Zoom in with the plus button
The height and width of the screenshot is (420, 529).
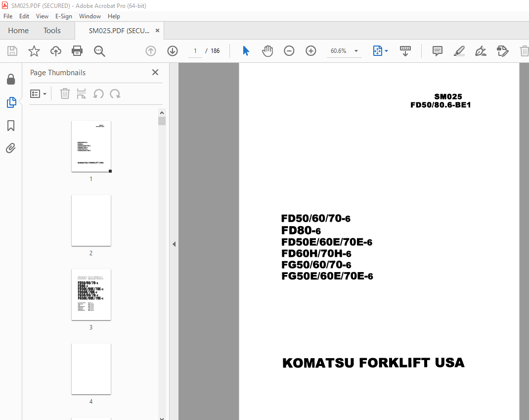point(310,51)
